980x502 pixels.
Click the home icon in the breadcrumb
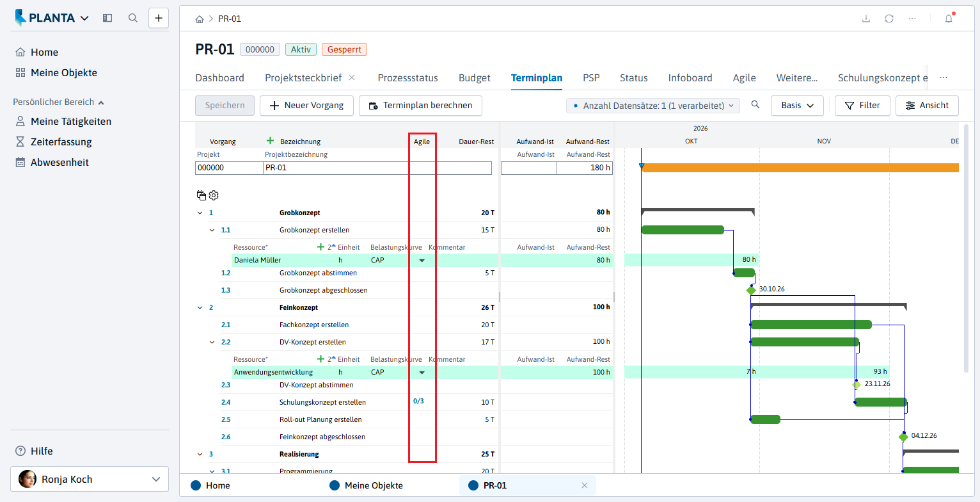coord(200,19)
